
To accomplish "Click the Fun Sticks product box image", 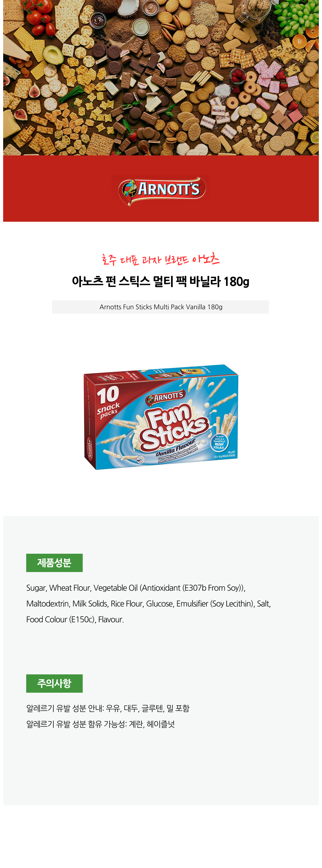I will tap(161, 417).
